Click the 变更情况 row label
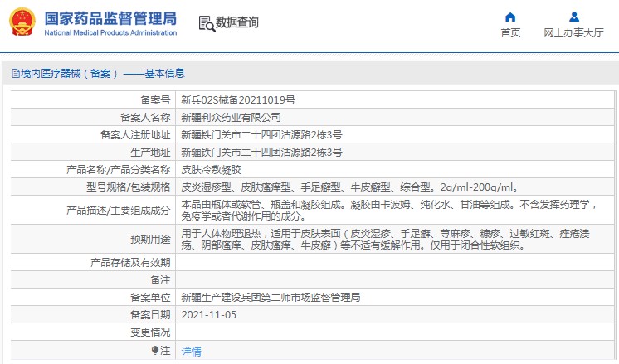The height and width of the screenshot is (364, 619). pyautogui.click(x=150, y=332)
